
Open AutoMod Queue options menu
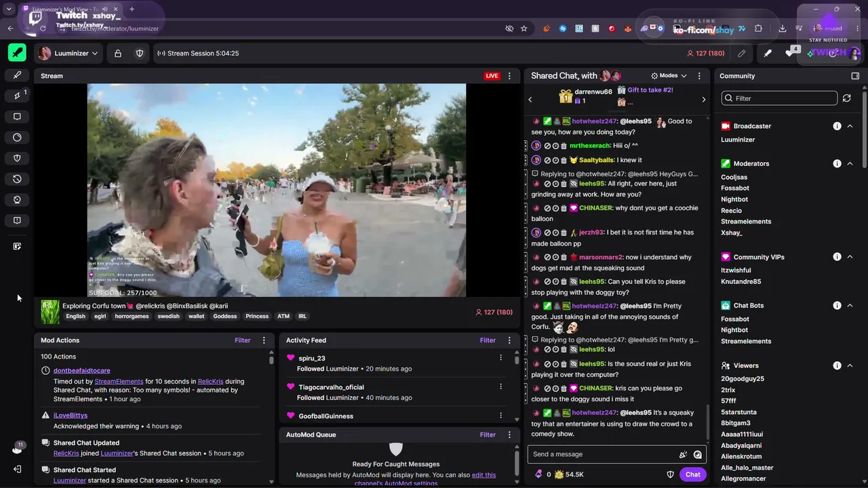[x=509, y=434]
